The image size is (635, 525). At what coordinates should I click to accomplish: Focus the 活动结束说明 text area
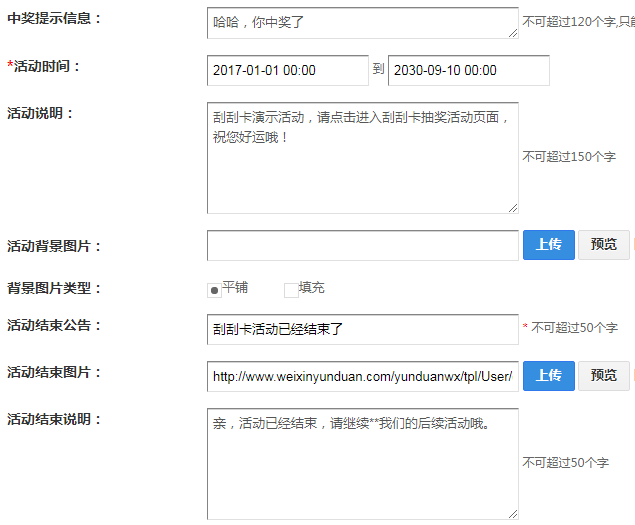[362, 462]
